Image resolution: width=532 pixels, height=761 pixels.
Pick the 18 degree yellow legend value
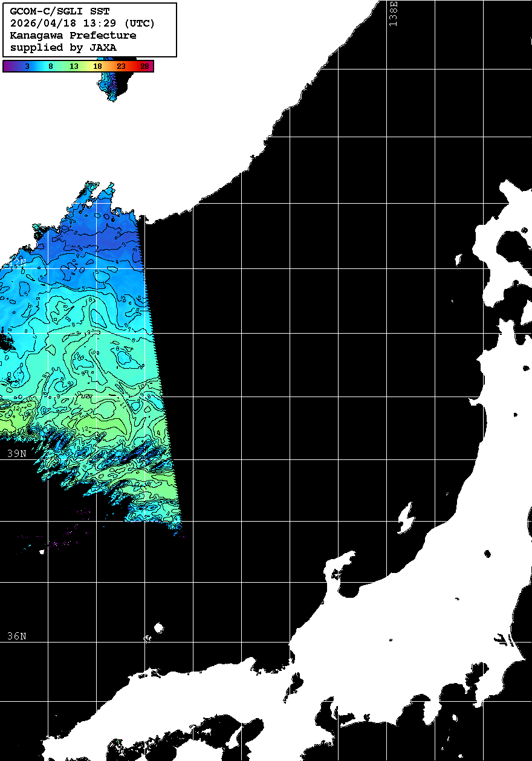(97, 66)
